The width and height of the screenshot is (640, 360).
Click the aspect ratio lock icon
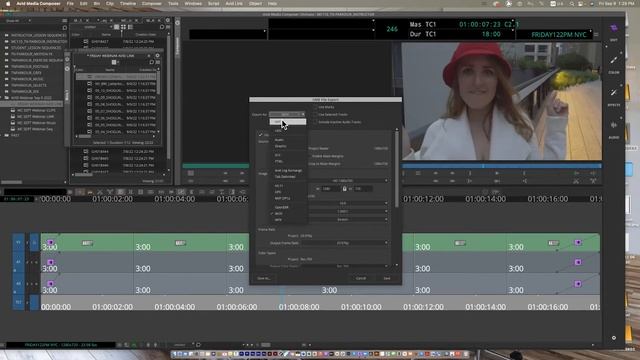pos(344,189)
